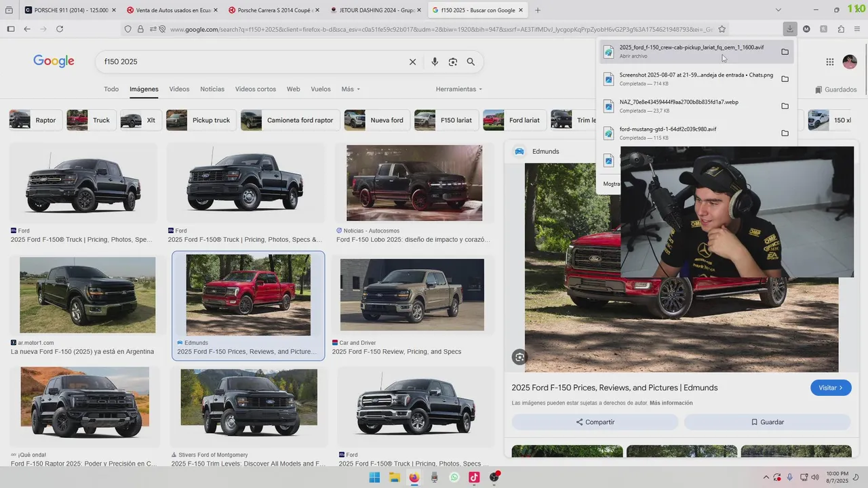Image resolution: width=868 pixels, height=488 pixels.
Task: Switch to the Videos cortos tab
Action: click(x=256, y=89)
